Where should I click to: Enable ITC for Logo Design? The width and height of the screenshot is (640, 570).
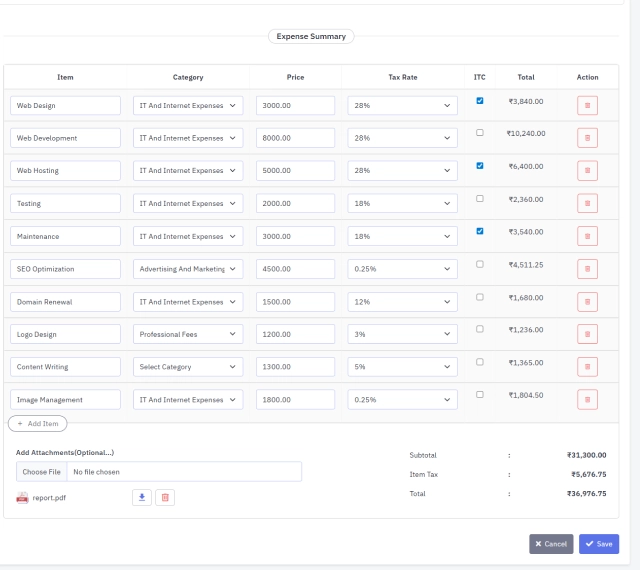(x=480, y=329)
